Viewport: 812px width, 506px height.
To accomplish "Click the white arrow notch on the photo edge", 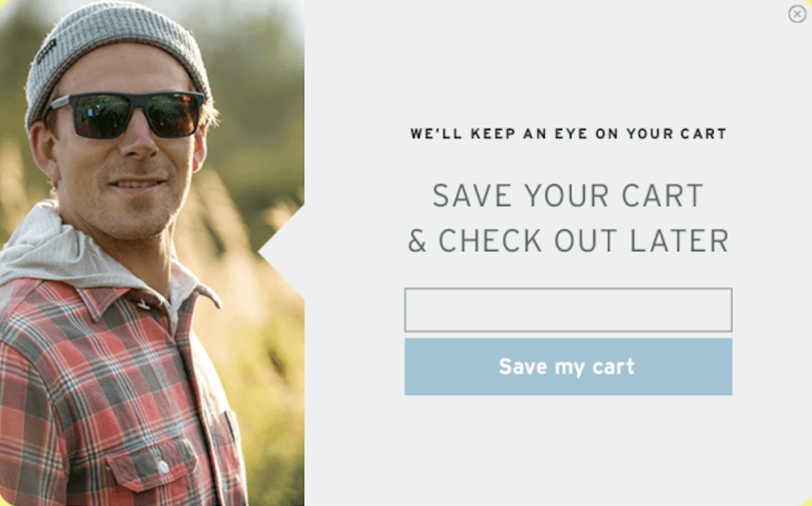I will pyautogui.click(x=282, y=252).
